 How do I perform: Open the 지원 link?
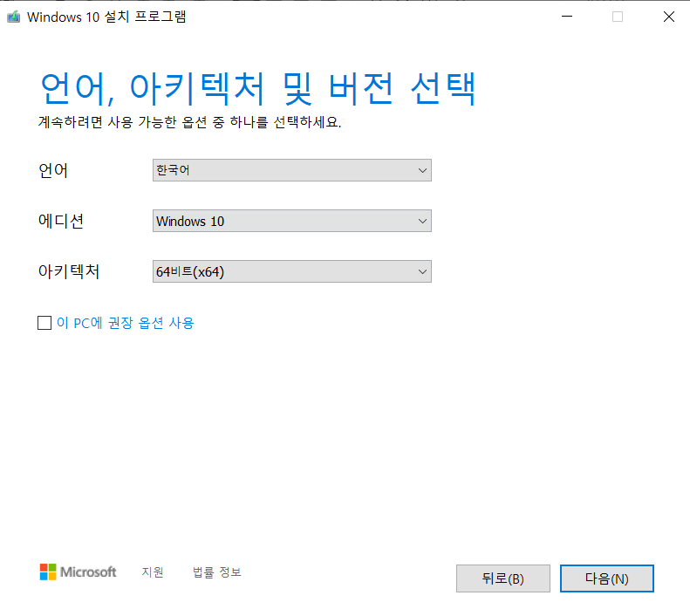tap(153, 572)
